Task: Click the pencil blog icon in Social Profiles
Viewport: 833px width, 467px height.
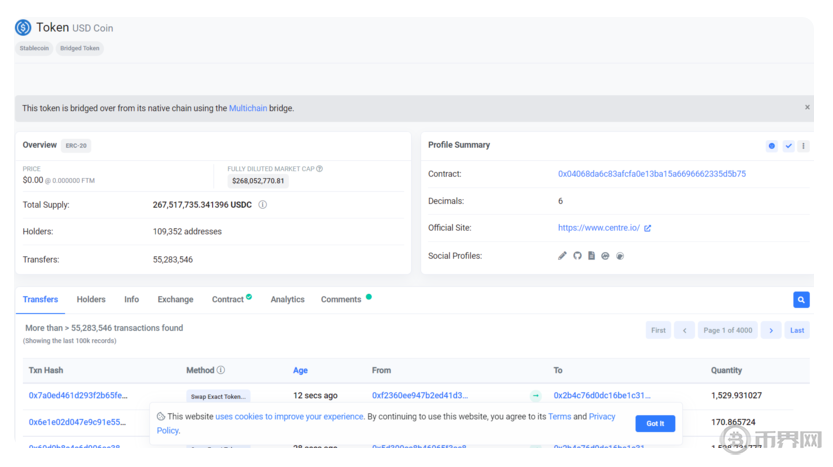Action: [x=562, y=256]
